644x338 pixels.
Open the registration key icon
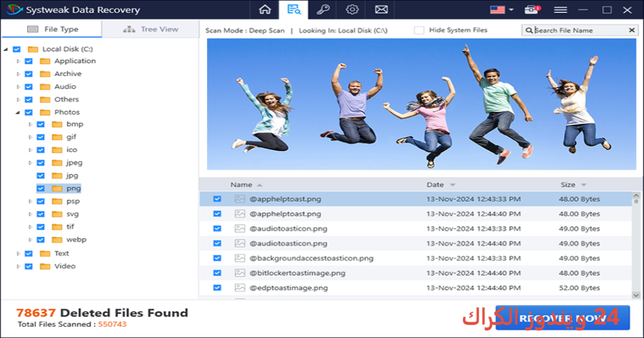323,9
